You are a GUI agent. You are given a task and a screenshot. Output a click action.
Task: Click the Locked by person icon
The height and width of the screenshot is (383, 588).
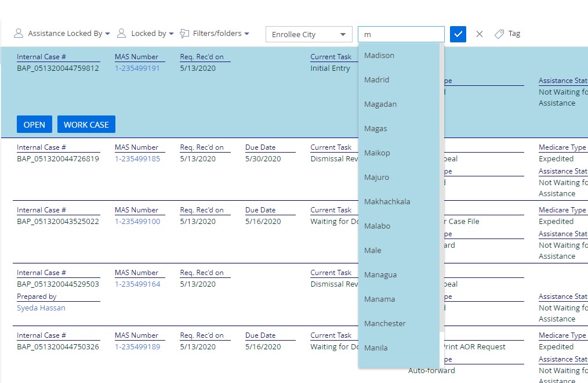pyautogui.click(x=122, y=34)
